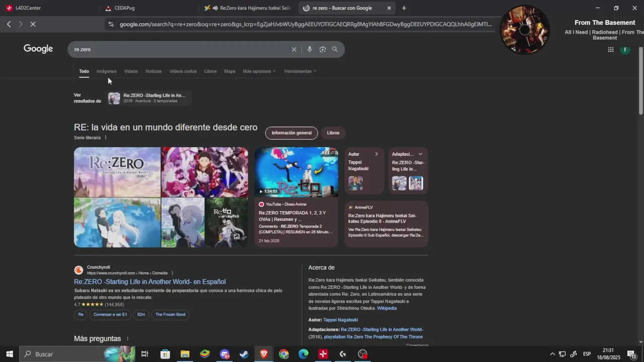Switch to the 'Imágenes' search tab

[x=106, y=71]
